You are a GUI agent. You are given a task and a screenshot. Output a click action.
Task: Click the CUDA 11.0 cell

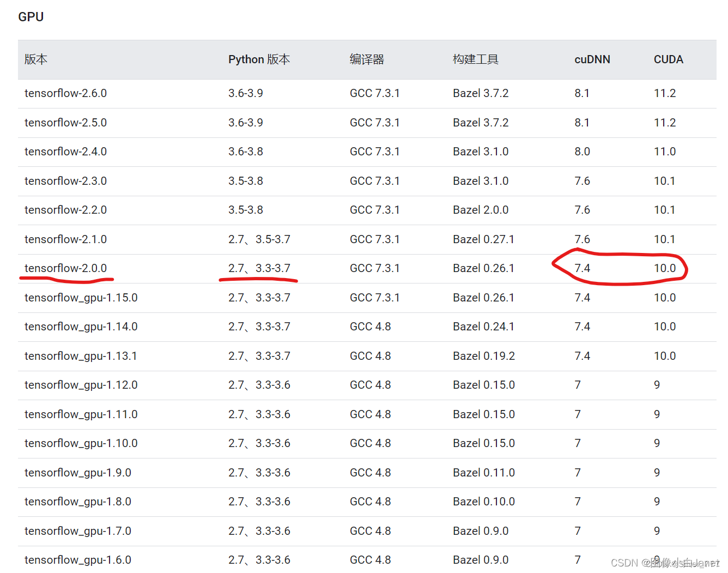click(665, 152)
